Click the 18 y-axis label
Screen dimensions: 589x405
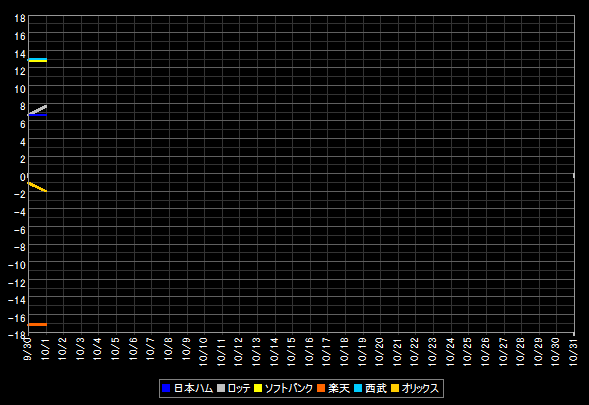(20, 18)
